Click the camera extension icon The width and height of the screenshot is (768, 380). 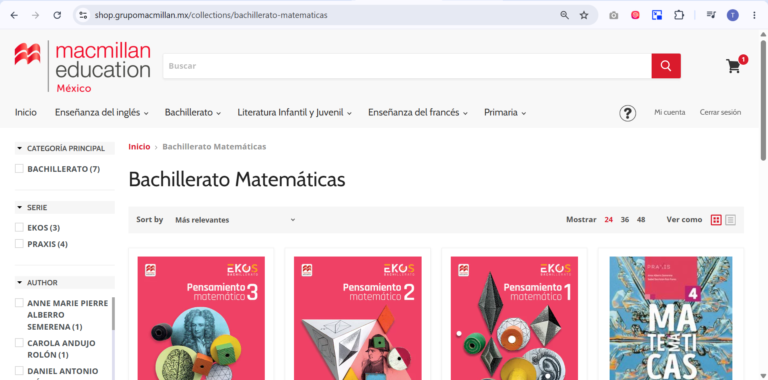pyautogui.click(x=613, y=15)
